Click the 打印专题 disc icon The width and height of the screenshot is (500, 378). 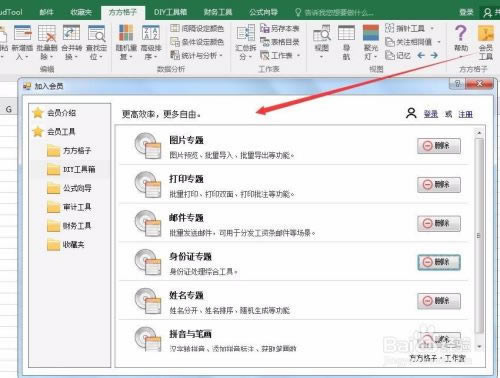pos(148,184)
